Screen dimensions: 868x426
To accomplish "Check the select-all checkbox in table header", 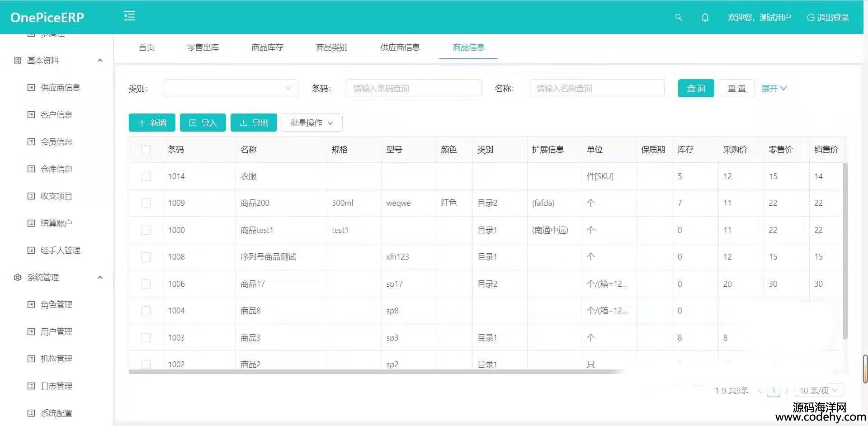I will click(x=146, y=150).
